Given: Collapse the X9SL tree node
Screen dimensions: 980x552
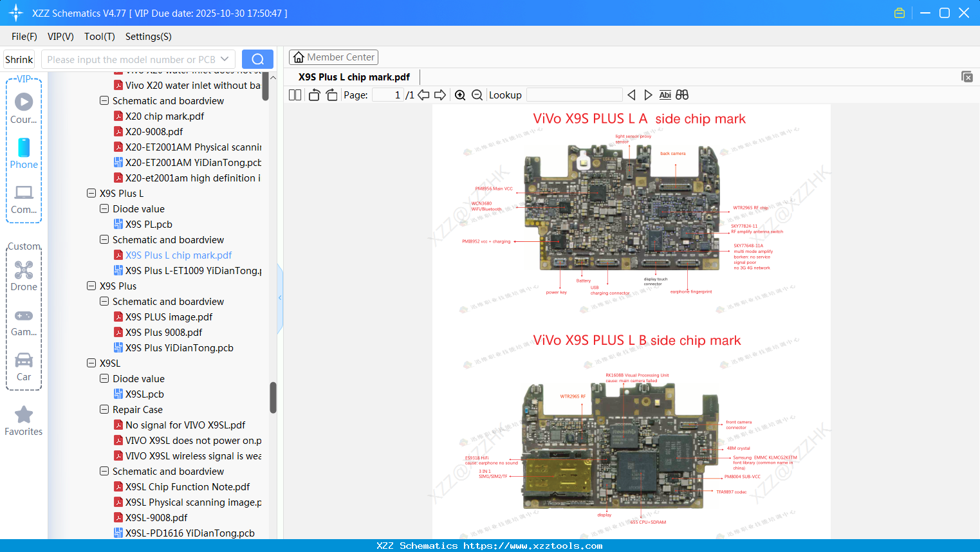Looking at the screenshot, I should [x=91, y=363].
